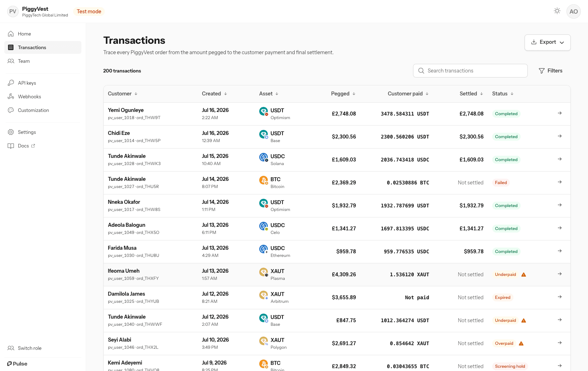Click the Failed status badge
The height and width of the screenshot is (371, 588).
point(501,183)
